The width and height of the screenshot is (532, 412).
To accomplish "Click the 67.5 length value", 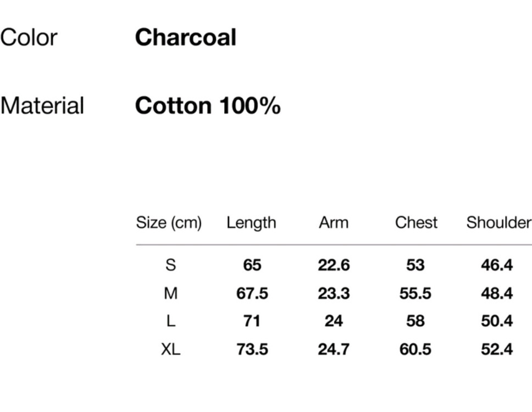I will pyautogui.click(x=252, y=293).
